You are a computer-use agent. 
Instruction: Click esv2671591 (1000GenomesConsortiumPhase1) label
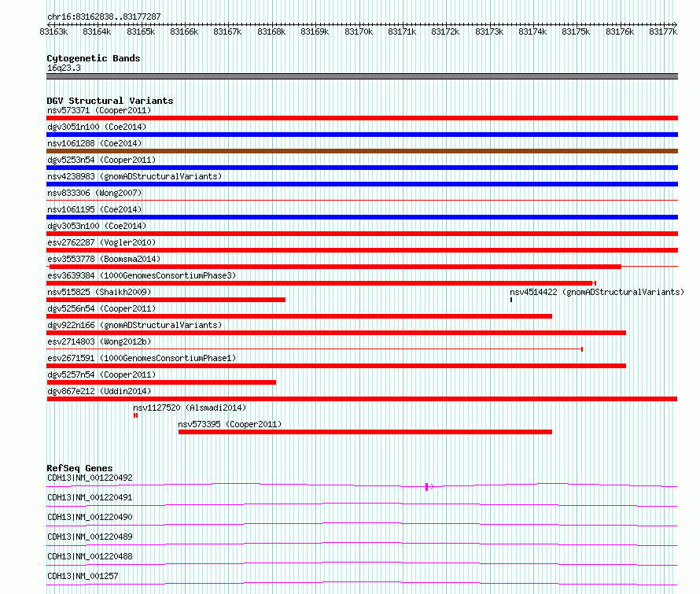(142, 358)
